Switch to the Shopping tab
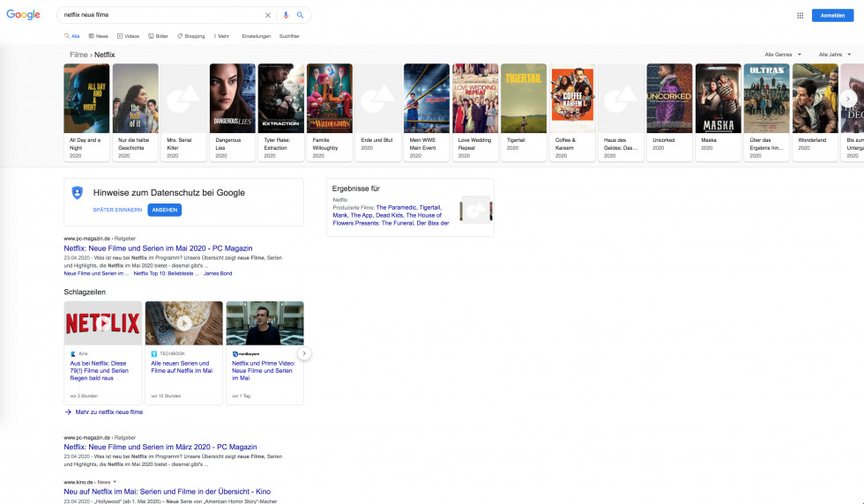 click(190, 36)
